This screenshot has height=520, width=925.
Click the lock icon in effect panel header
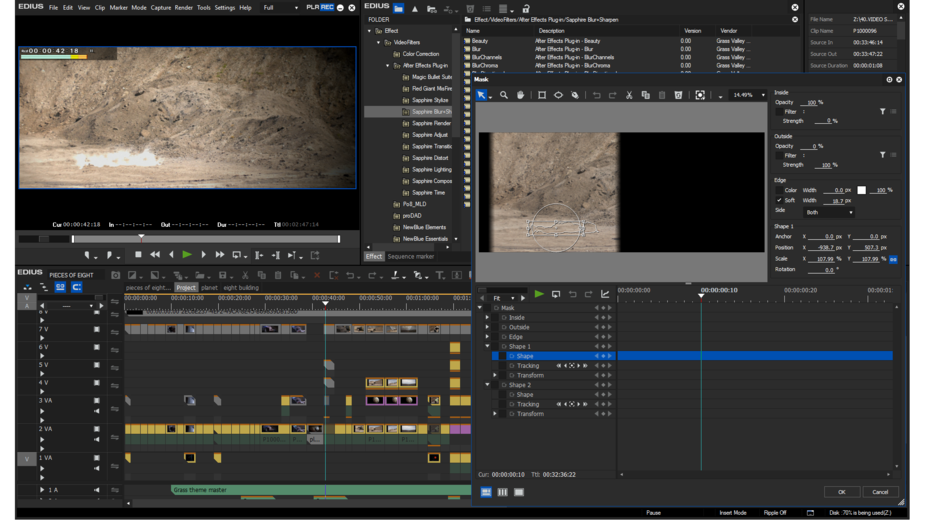(x=526, y=8)
